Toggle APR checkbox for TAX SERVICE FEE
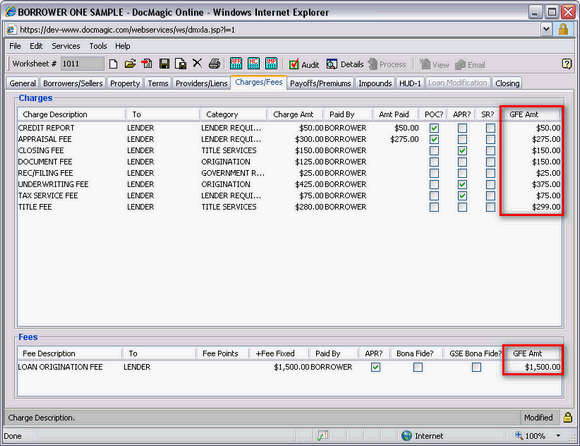 462,196
